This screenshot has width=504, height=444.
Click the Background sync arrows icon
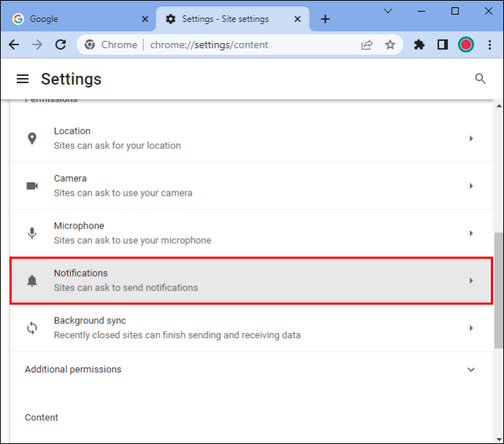tap(32, 328)
